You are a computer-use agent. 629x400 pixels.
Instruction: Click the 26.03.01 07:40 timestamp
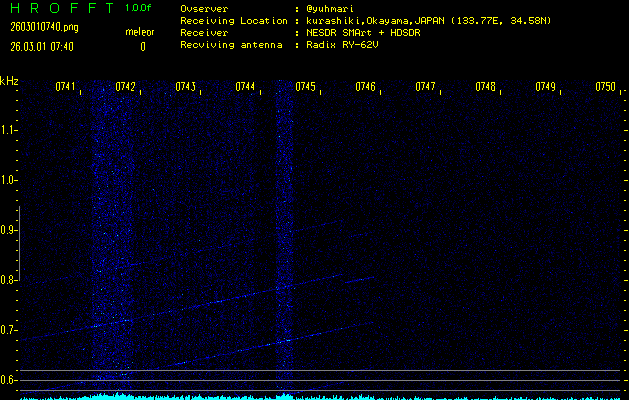40,46
